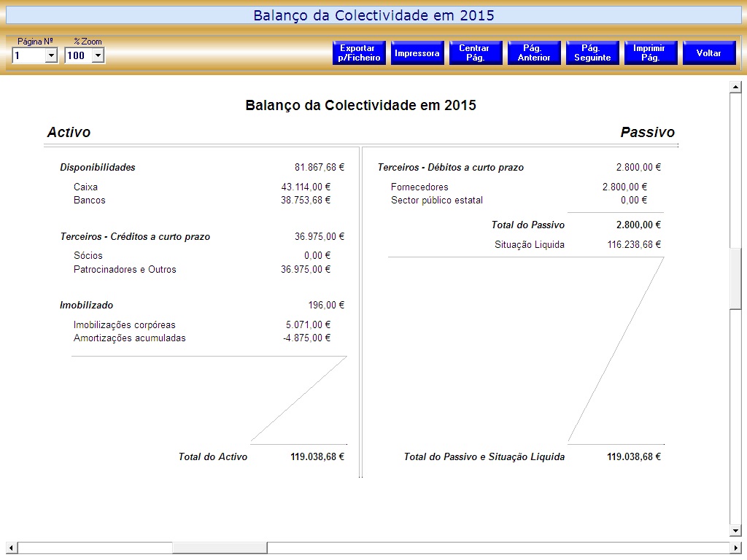Screen dimensions: 747x560
Task: Click the Exportar p/Ficheiro button
Action: pyautogui.click(x=359, y=53)
